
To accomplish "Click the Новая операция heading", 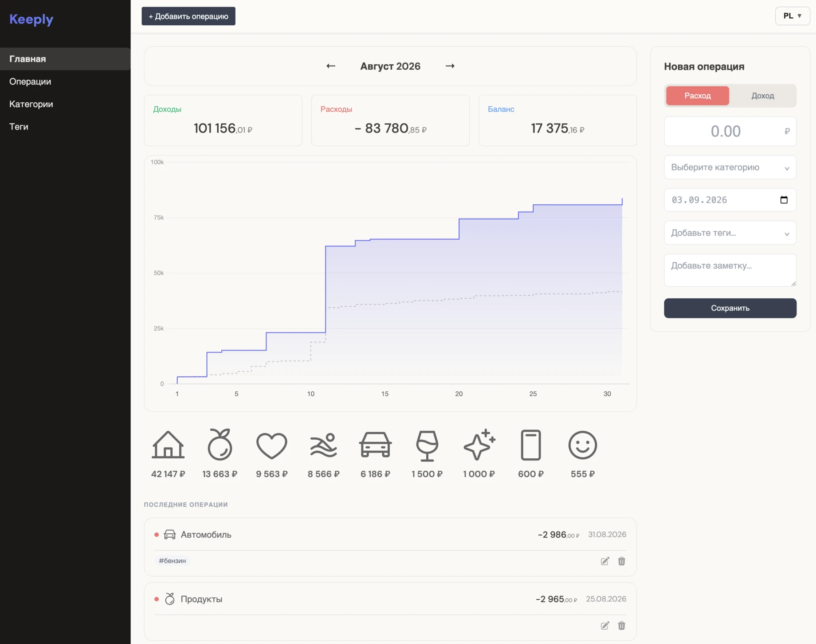I will point(704,66).
